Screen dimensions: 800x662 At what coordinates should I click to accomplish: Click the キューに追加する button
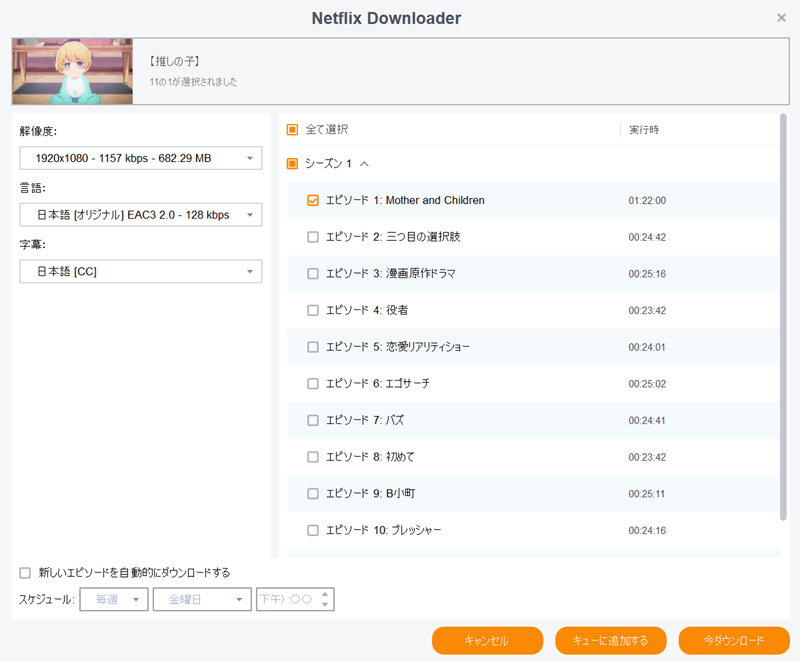(610, 640)
